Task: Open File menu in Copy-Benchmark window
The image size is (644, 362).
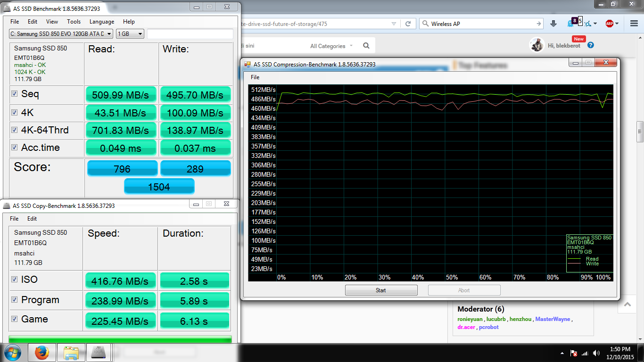Action: pyautogui.click(x=14, y=219)
